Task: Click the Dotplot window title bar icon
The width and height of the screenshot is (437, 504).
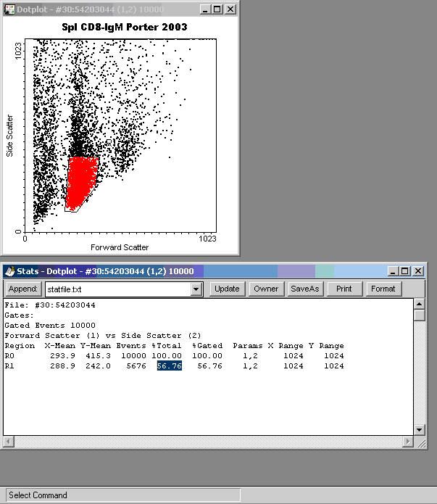Action: point(9,9)
